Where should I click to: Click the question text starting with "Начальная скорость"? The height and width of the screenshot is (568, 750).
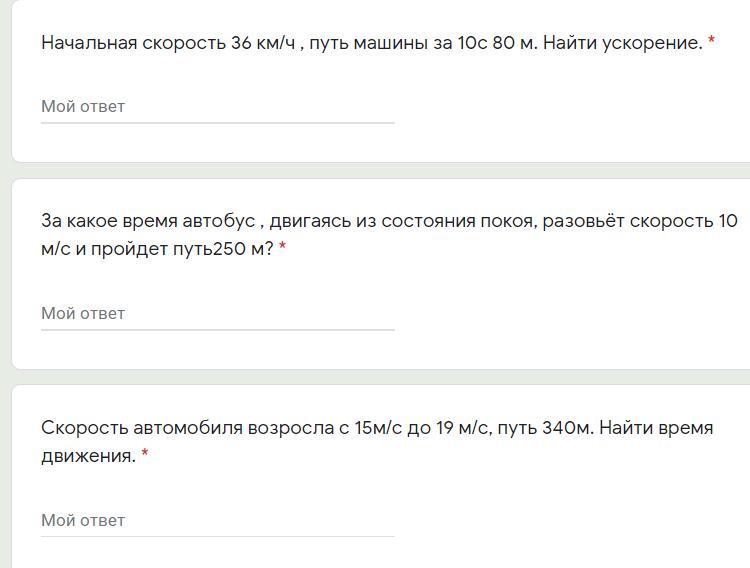pos(370,43)
